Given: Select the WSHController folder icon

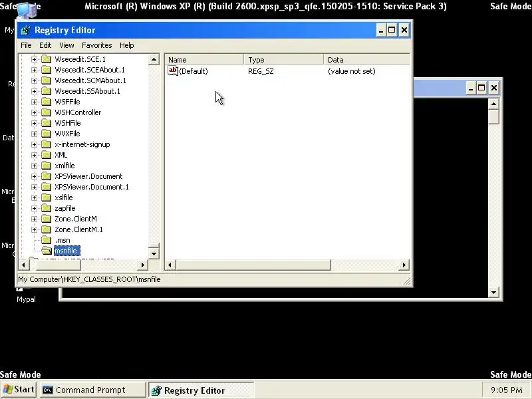Looking at the screenshot, I should click(46, 112).
